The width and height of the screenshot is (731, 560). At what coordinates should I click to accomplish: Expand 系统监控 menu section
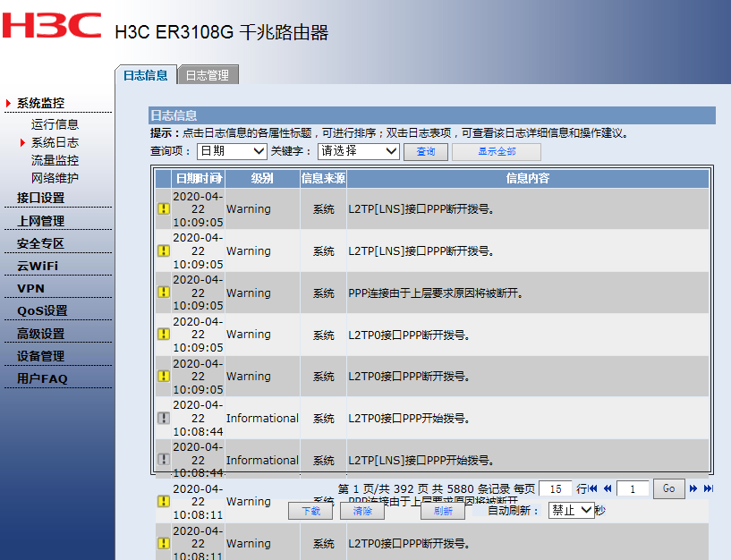[x=40, y=103]
